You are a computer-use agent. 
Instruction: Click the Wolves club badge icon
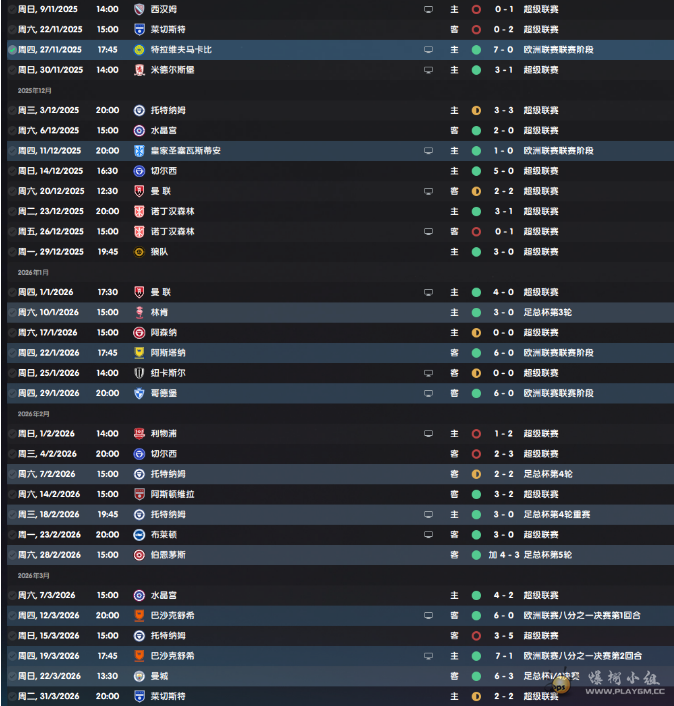[139, 252]
